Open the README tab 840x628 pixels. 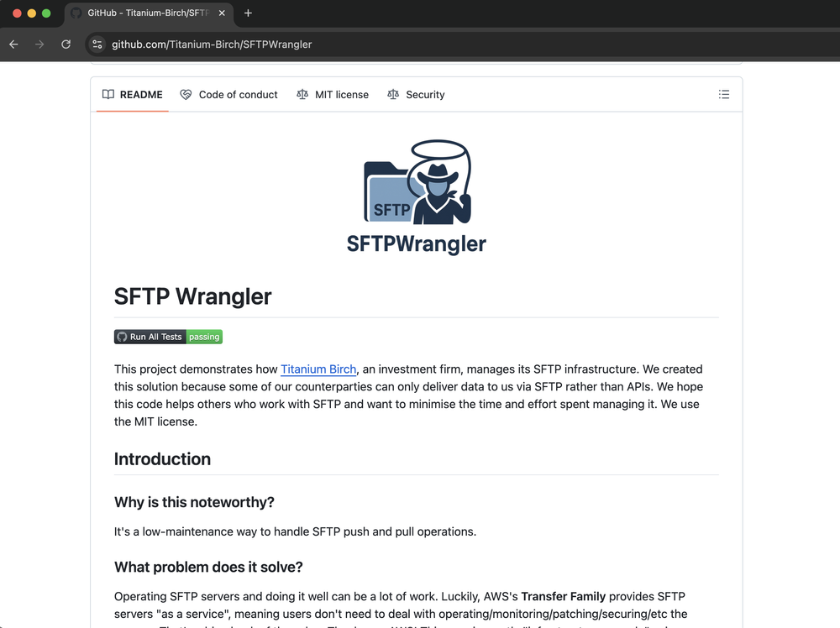(x=133, y=95)
